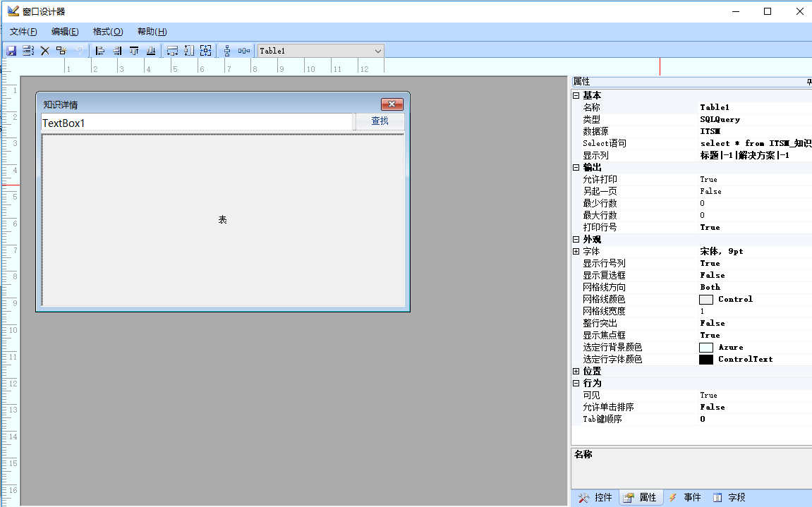Select the 显示复选框 False property value
Viewport: 812px width, 507px height.
click(x=713, y=276)
